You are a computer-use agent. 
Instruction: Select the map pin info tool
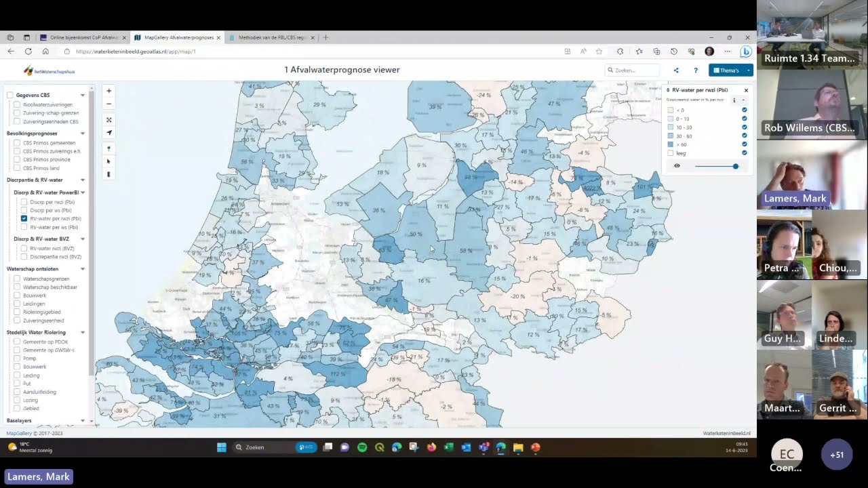tap(108, 148)
